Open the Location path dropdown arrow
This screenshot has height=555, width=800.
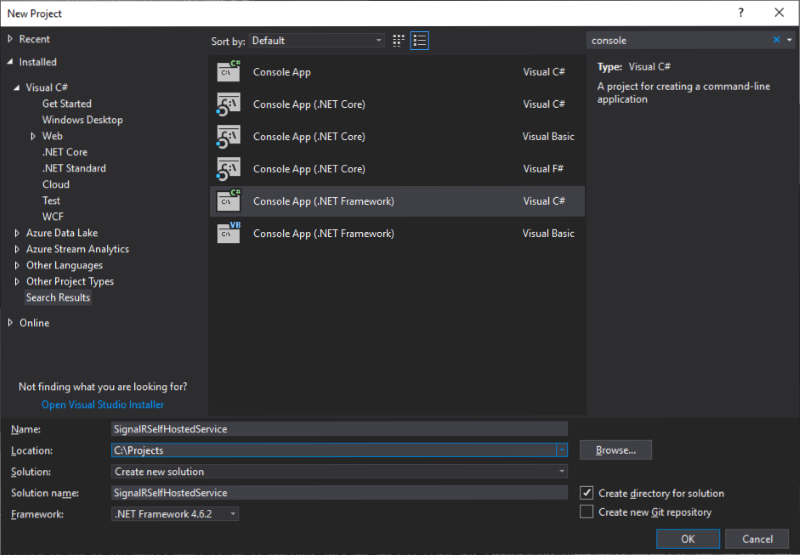(x=561, y=450)
